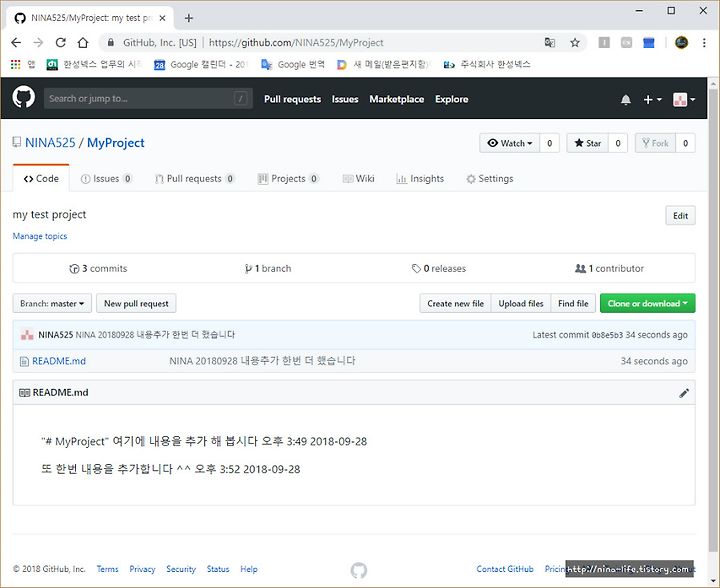Click the GitHub Octocat logo in header
Image resolution: width=720 pixels, height=588 pixels.
[x=24, y=97]
